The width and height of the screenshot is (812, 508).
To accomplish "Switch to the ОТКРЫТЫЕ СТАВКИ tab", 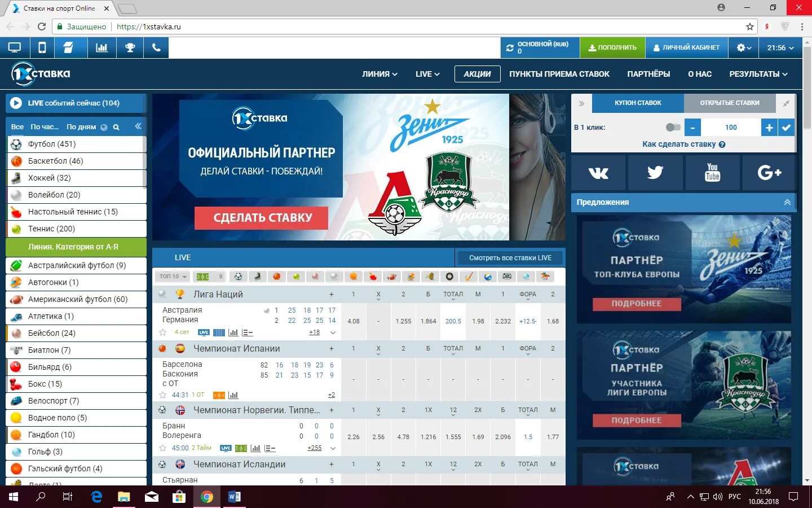I will (x=730, y=103).
